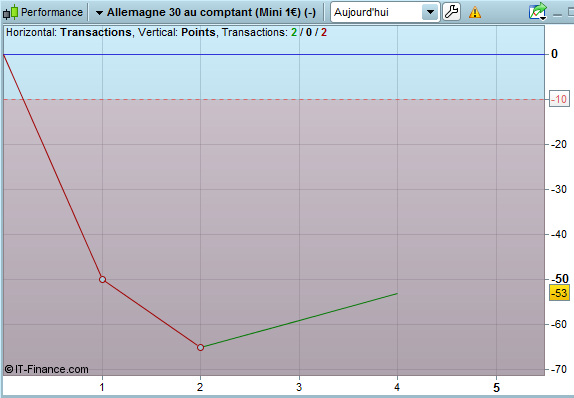Viewport: 574px width, 398px height.
Task: Click the Performance candlestick icon
Action: [x=10, y=12]
